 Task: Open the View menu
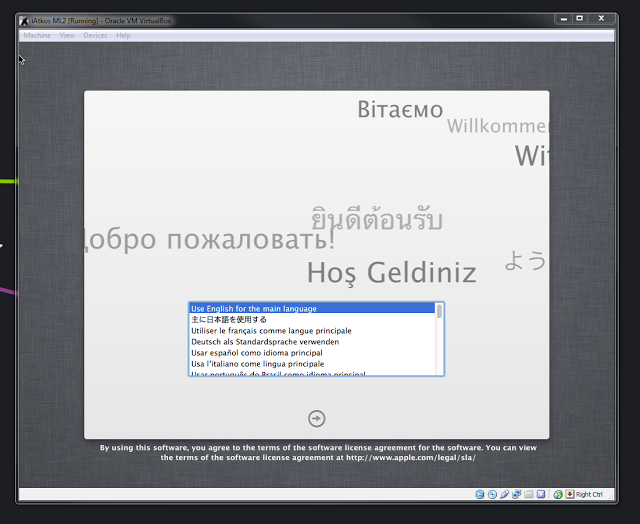point(67,36)
